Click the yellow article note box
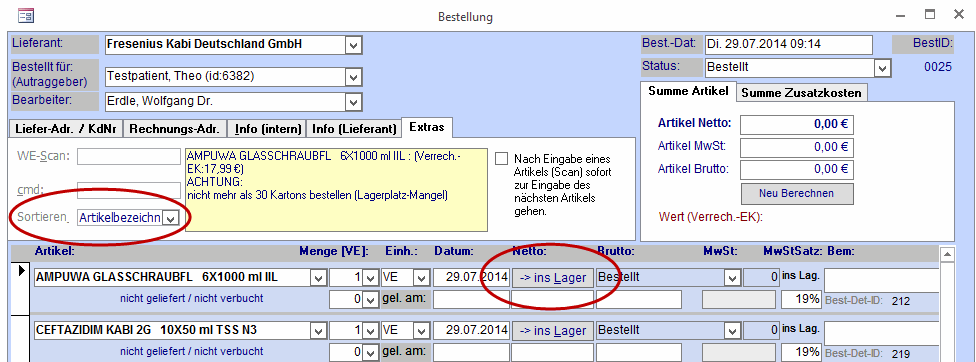This screenshot has width=976, height=362. coord(337,190)
